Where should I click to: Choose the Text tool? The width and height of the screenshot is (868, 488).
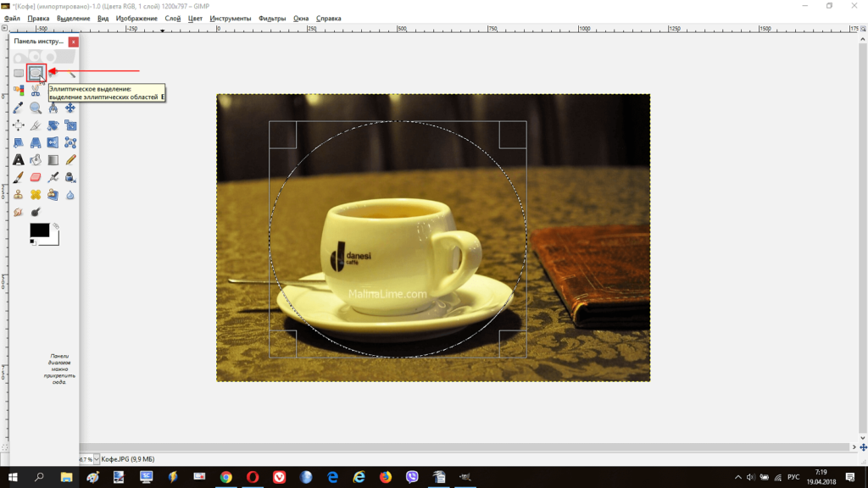pos(18,159)
